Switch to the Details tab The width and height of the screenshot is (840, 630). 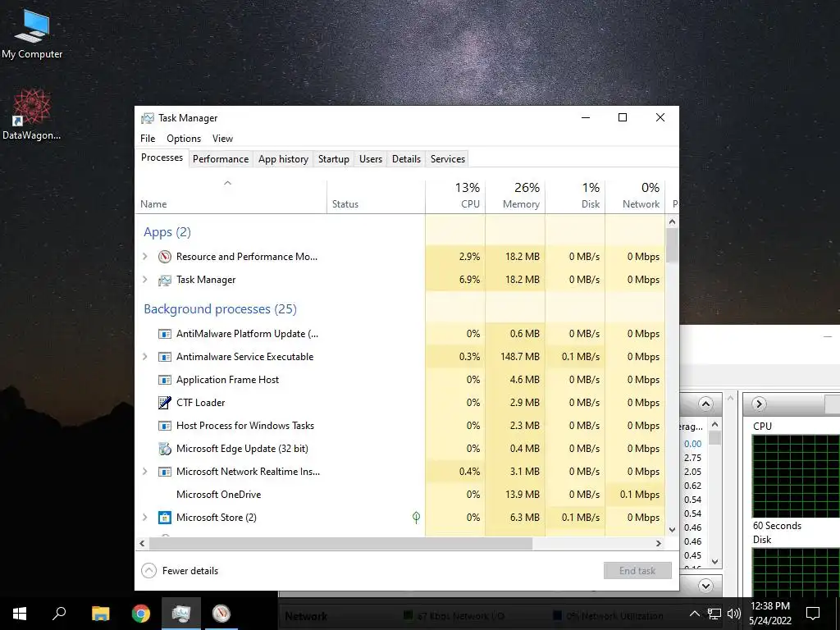[x=407, y=159]
